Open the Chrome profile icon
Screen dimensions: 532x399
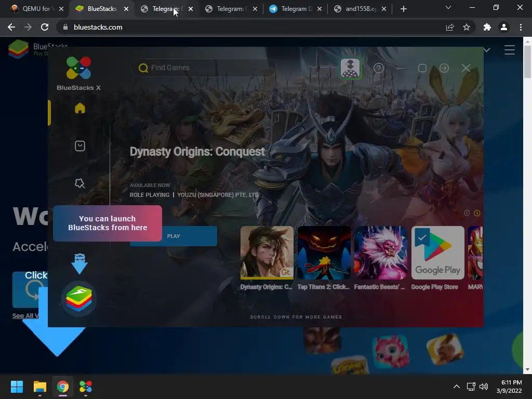click(x=504, y=27)
